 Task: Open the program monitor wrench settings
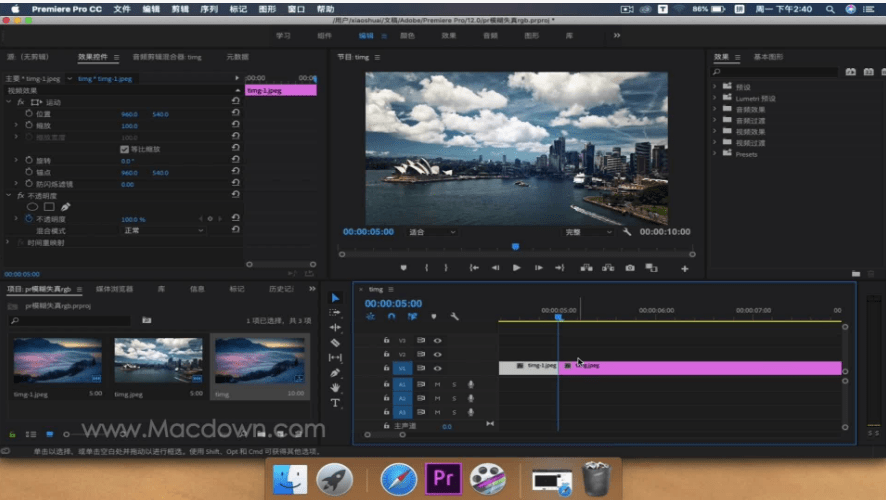click(627, 232)
